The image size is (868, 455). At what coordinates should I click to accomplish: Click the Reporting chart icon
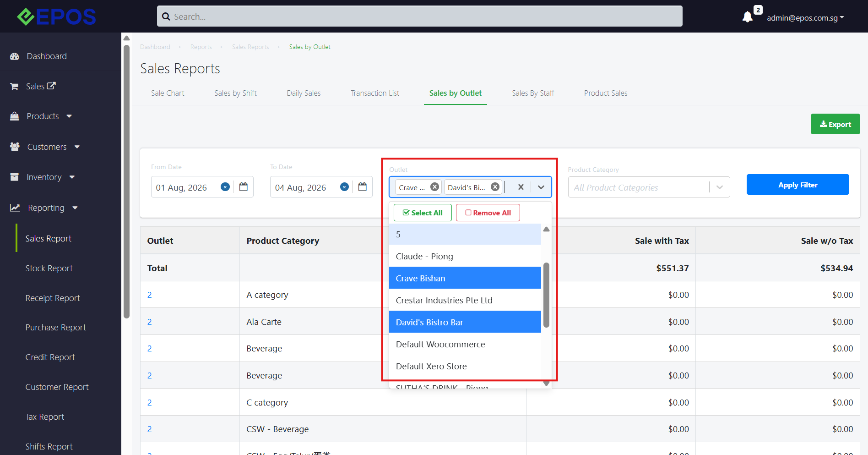click(x=15, y=208)
